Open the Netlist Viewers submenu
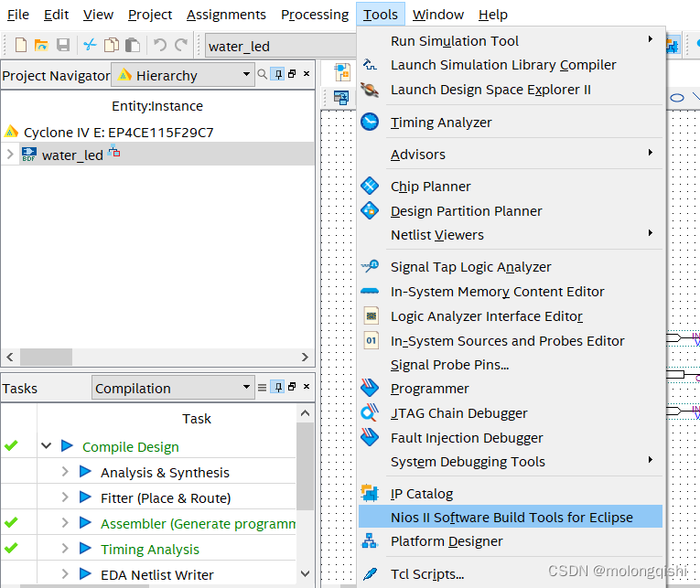Image resolution: width=700 pixels, height=588 pixels. [511, 235]
